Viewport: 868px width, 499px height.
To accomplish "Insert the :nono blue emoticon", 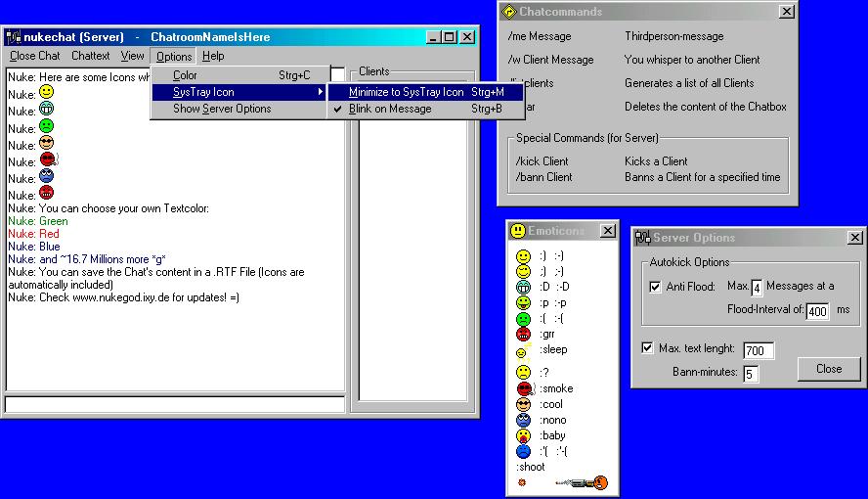I will click(x=523, y=420).
